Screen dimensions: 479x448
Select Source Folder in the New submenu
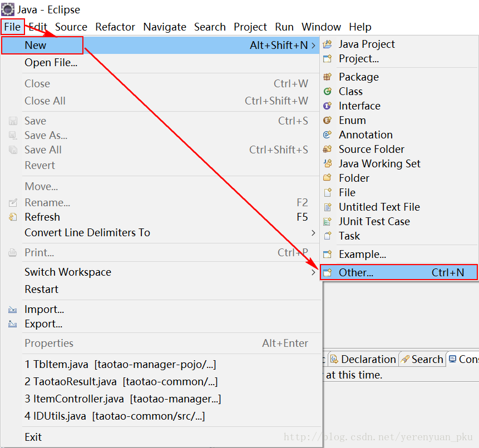click(x=399, y=149)
